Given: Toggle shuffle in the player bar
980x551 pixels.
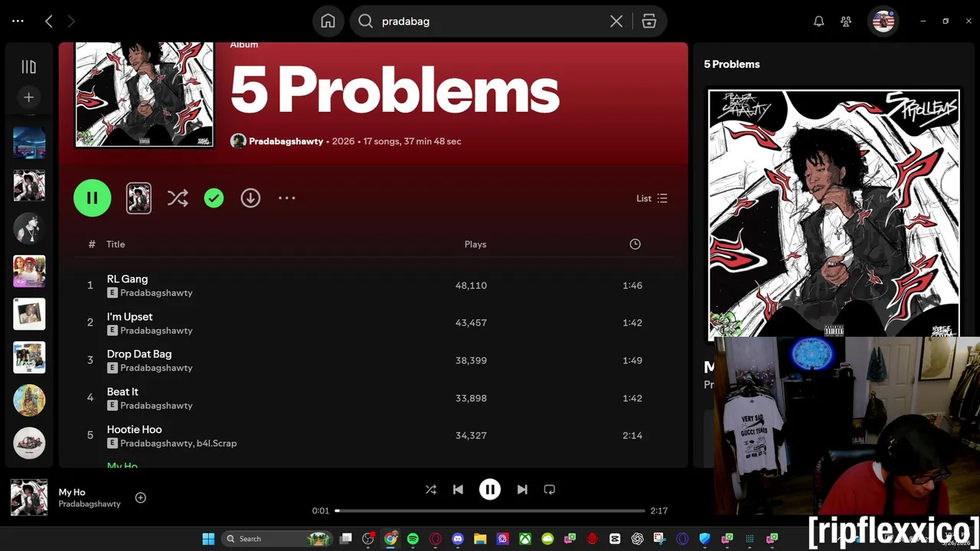Looking at the screenshot, I should [430, 490].
